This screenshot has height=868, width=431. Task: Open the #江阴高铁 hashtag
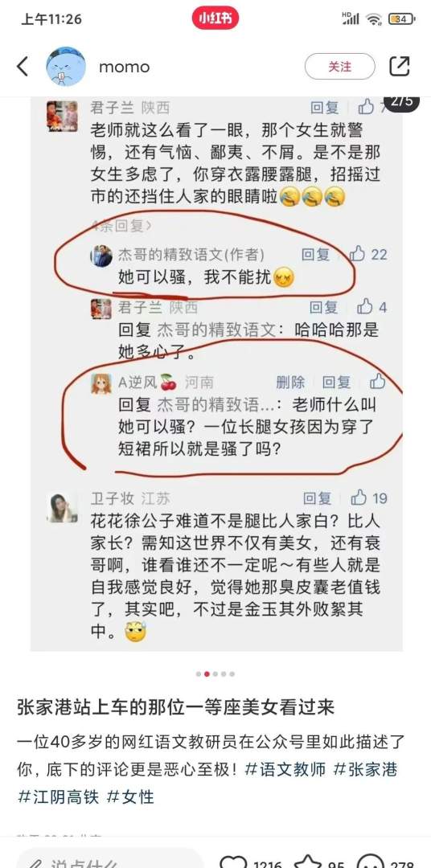click(59, 796)
